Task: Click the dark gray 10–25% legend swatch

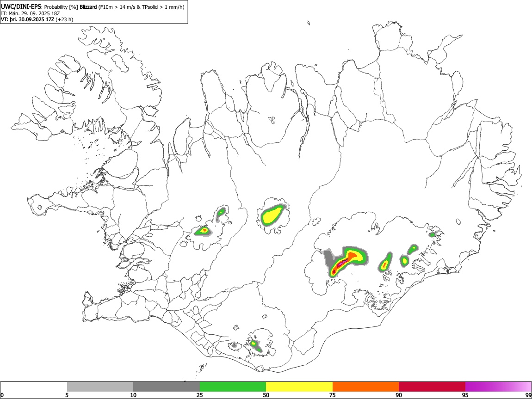Action: click(x=167, y=387)
